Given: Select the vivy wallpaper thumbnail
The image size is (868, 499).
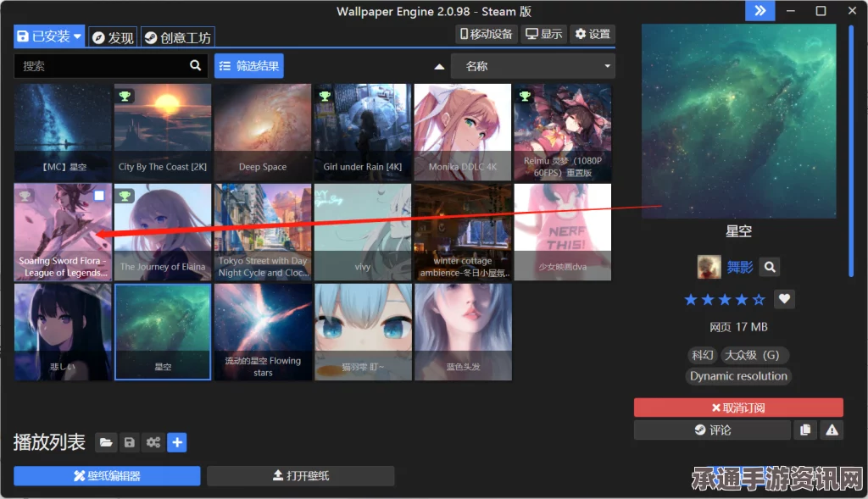Looking at the screenshot, I should point(363,232).
